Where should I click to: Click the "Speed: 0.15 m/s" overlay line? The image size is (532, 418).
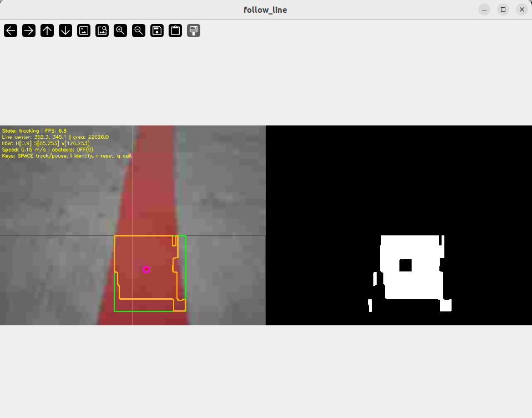(48, 149)
